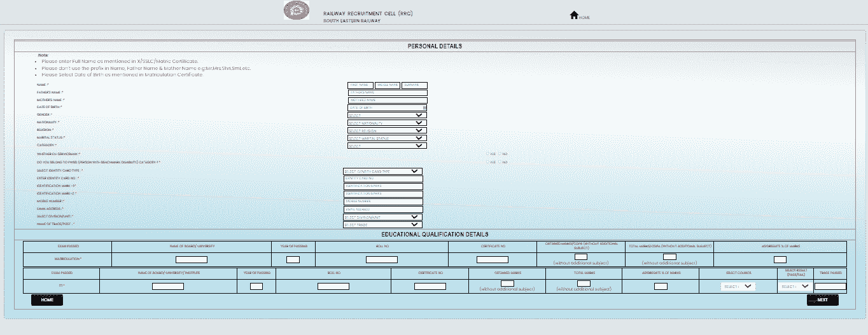Screen dimensions: 868x335
Task: Click the Email Address input field
Action: pos(382,209)
